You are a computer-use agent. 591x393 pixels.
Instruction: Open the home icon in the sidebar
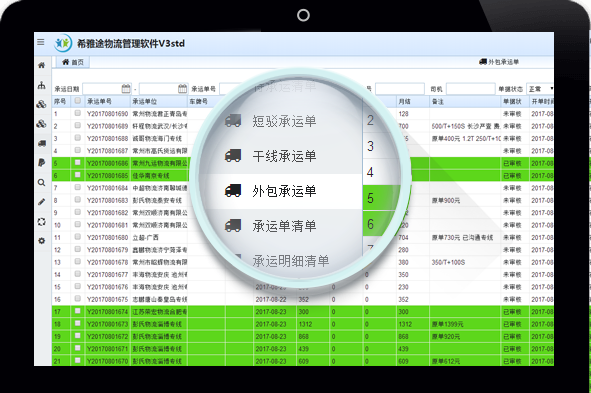point(41,65)
